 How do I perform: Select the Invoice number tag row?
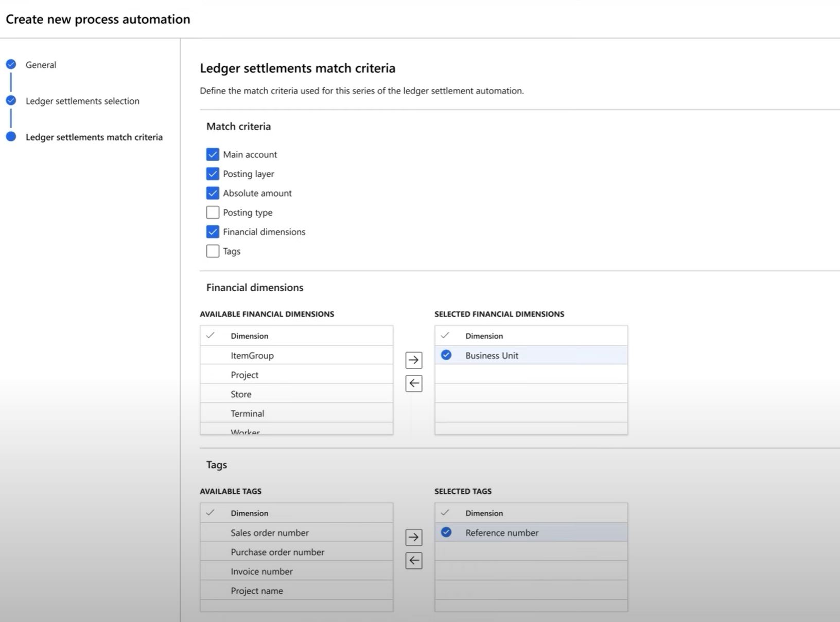click(261, 571)
